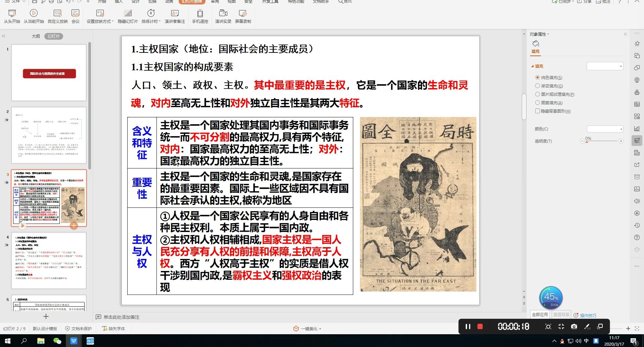Click the chart icon in right sidebar
This screenshot has width=644, height=347.
(637, 128)
